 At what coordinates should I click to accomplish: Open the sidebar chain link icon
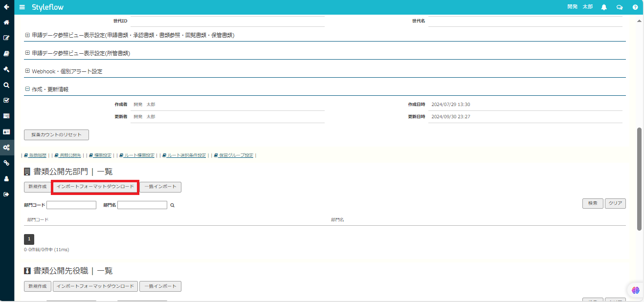click(6, 163)
